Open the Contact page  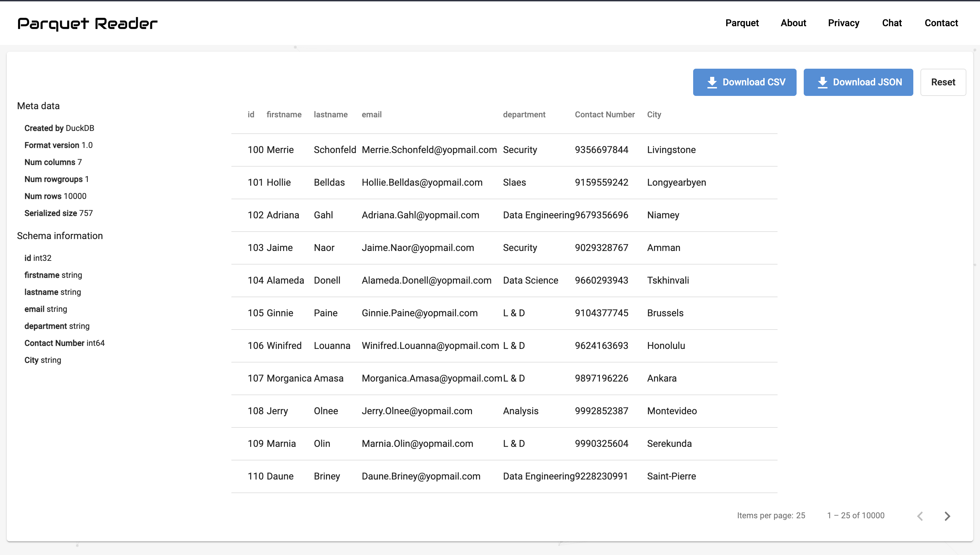(941, 23)
